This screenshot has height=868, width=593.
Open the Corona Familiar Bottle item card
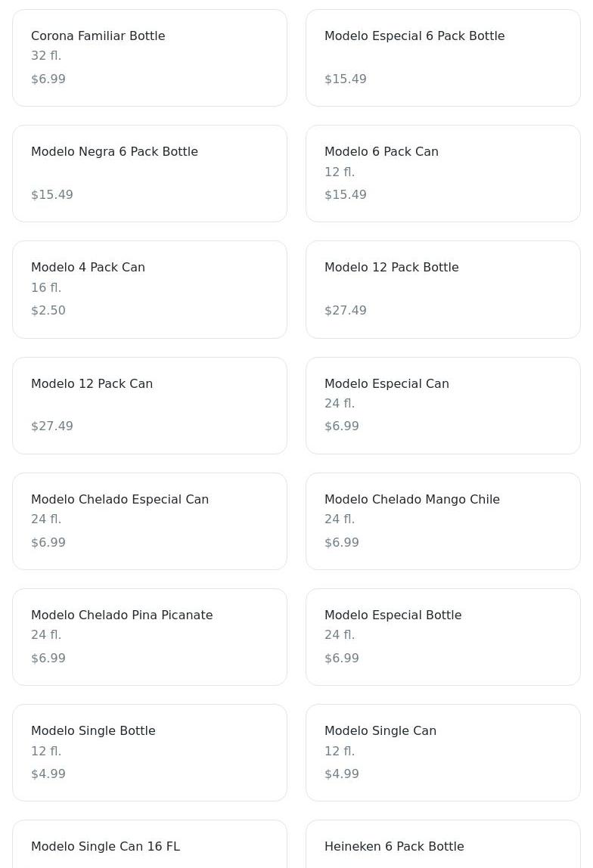(x=150, y=57)
